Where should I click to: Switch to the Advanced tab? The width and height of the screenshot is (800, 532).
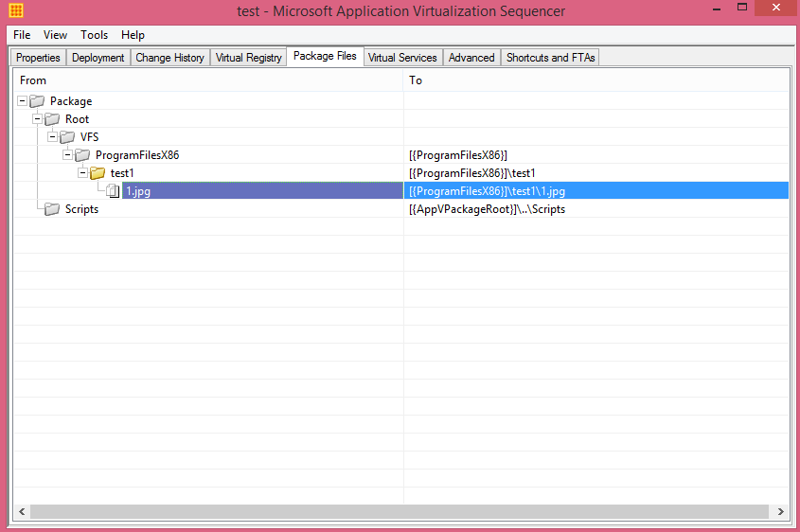[471, 58]
